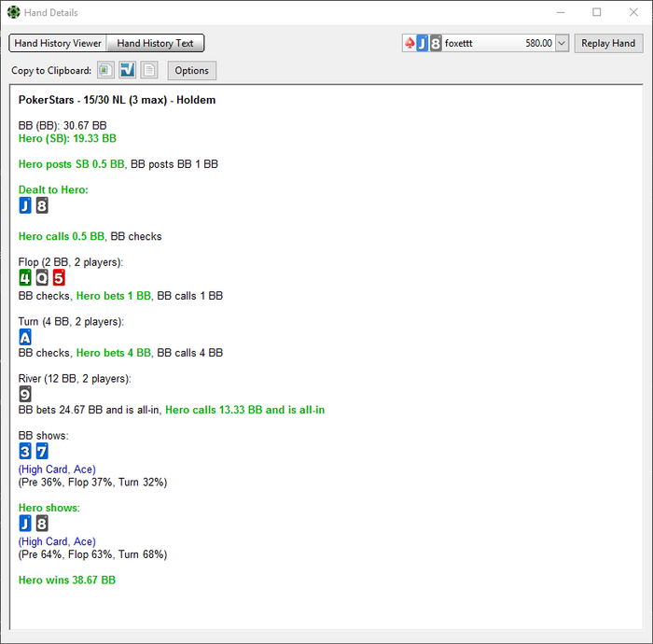Click the poker chip app icon

pyautogui.click(x=13, y=12)
